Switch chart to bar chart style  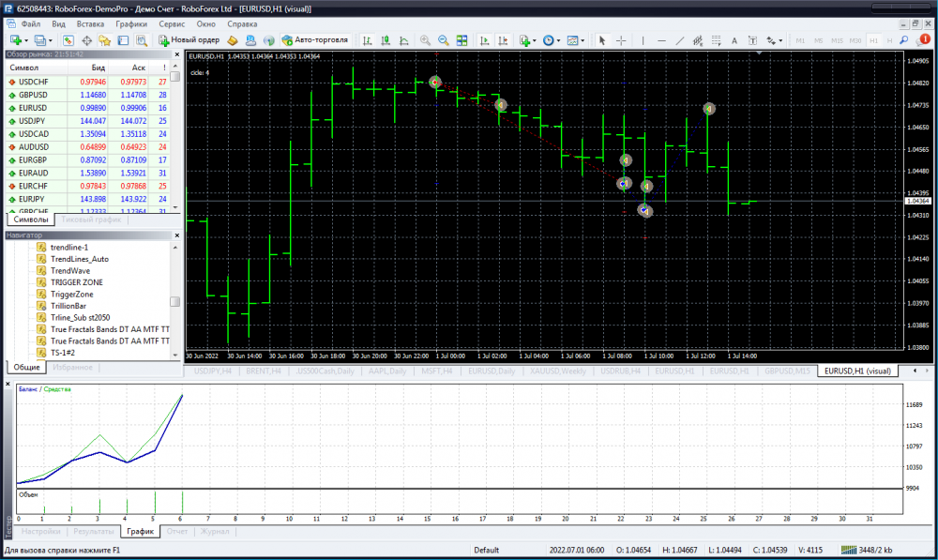(368, 40)
